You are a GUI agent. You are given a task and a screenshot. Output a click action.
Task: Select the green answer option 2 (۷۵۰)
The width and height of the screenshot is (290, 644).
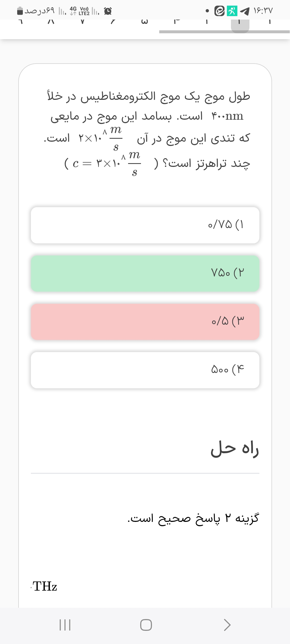point(145,273)
